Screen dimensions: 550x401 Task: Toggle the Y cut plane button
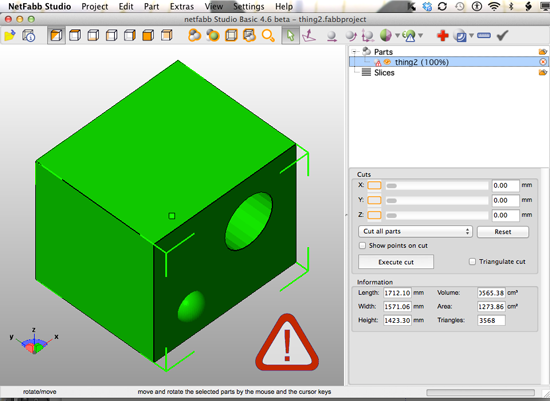coord(374,200)
